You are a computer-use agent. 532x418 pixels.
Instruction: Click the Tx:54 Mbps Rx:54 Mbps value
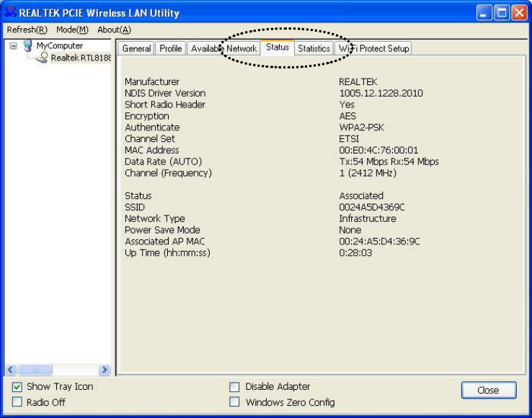pyautogui.click(x=389, y=161)
